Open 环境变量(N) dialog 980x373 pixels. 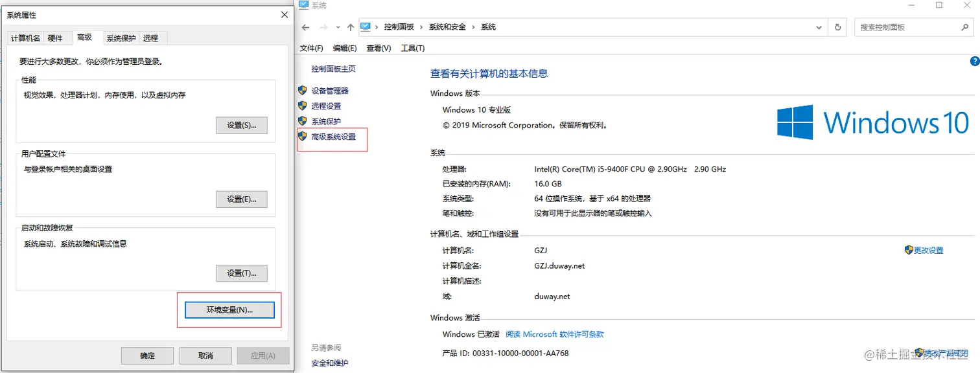[229, 310]
